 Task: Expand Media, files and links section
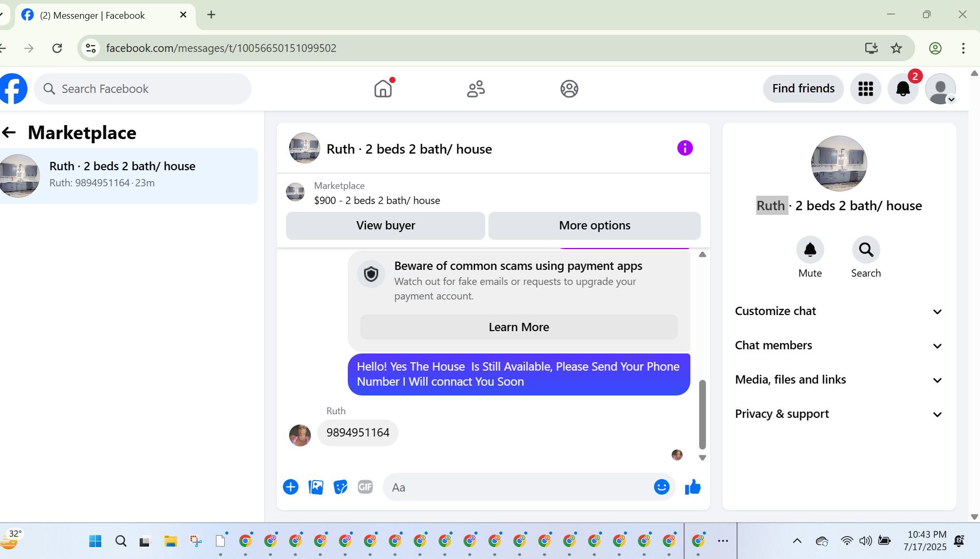839,380
